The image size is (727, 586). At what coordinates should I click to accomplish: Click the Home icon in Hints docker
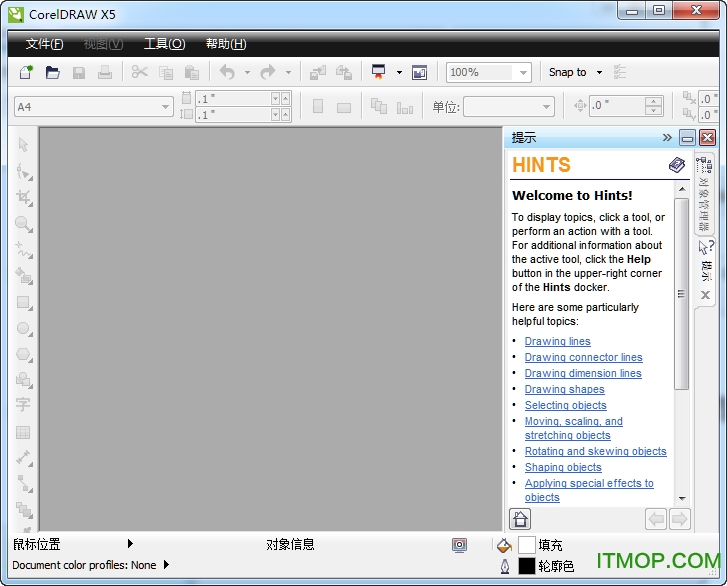click(x=520, y=518)
